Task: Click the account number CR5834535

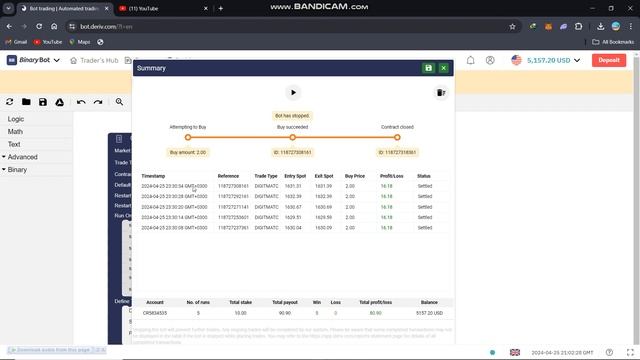Action: pos(155,313)
